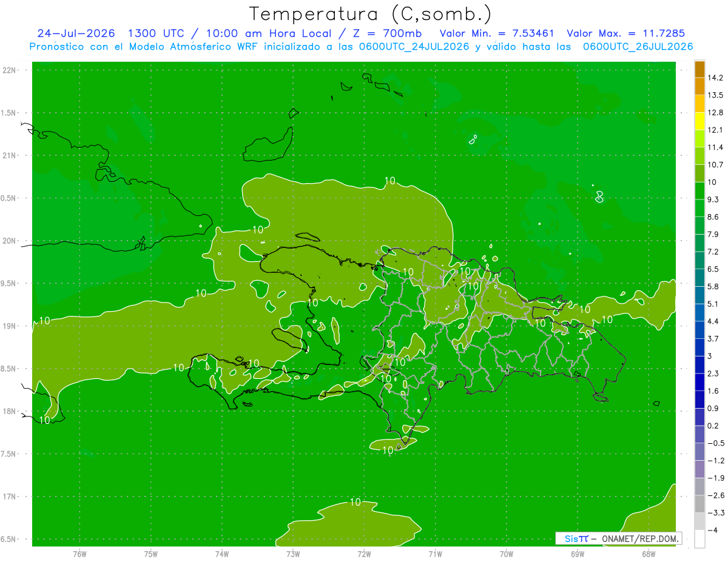The image size is (728, 562).
Task: Click the "72W" longitude label
Action: [364, 554]
